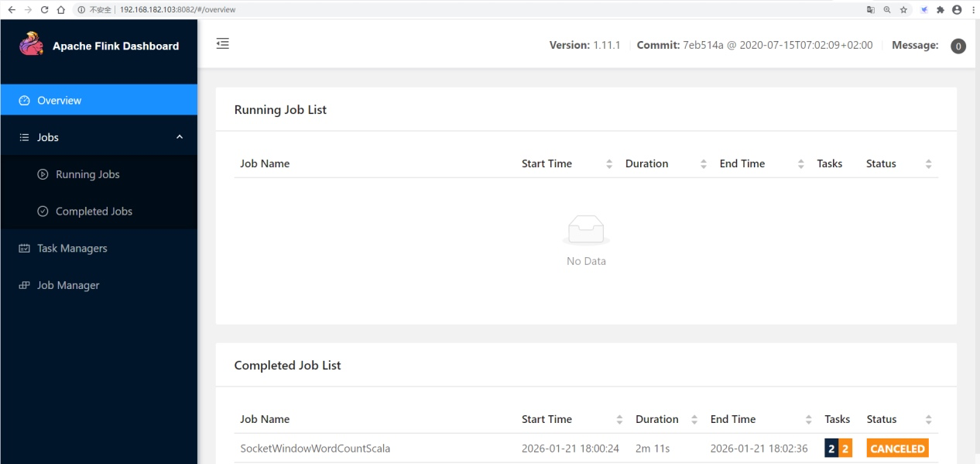Screen dimensions: 980x464
Task: Click Job Name header in Running Job List
Action: click(x=265, y=163)
